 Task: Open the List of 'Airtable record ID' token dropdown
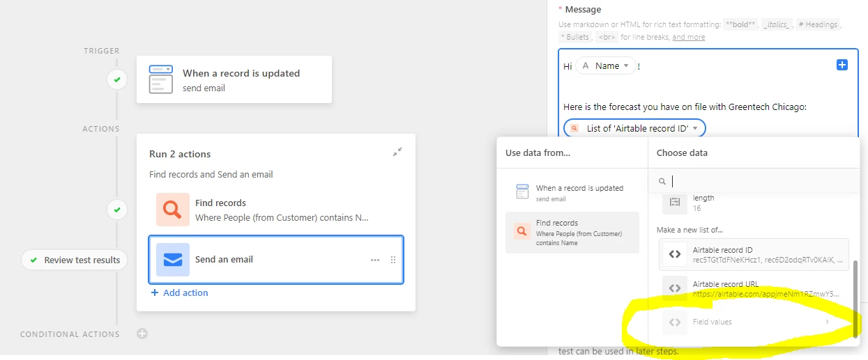click(x=695, y=129)
